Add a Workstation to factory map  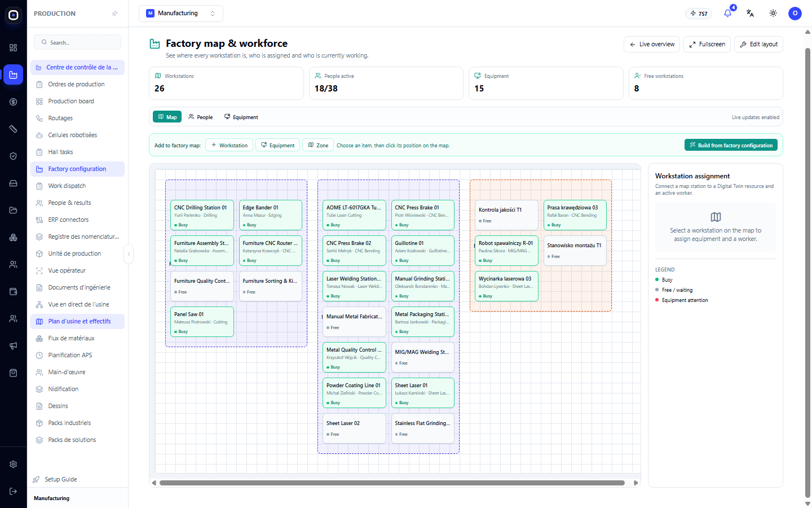click(x=229, y=145)
